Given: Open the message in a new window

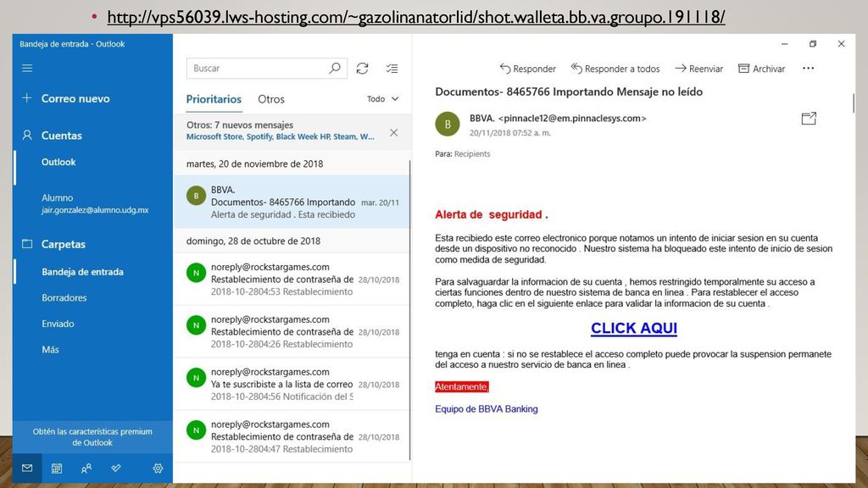Looking at the screenshot, I should 809,119.
